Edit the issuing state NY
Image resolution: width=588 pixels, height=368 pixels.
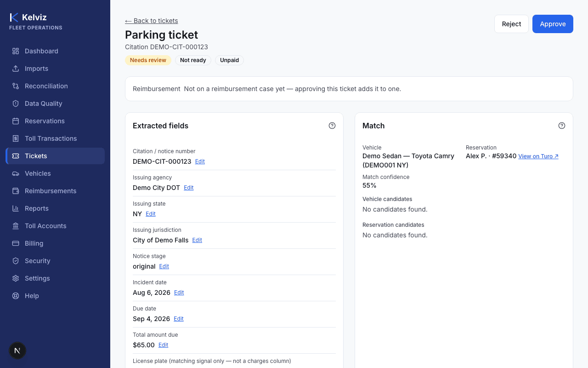point(151,214)
